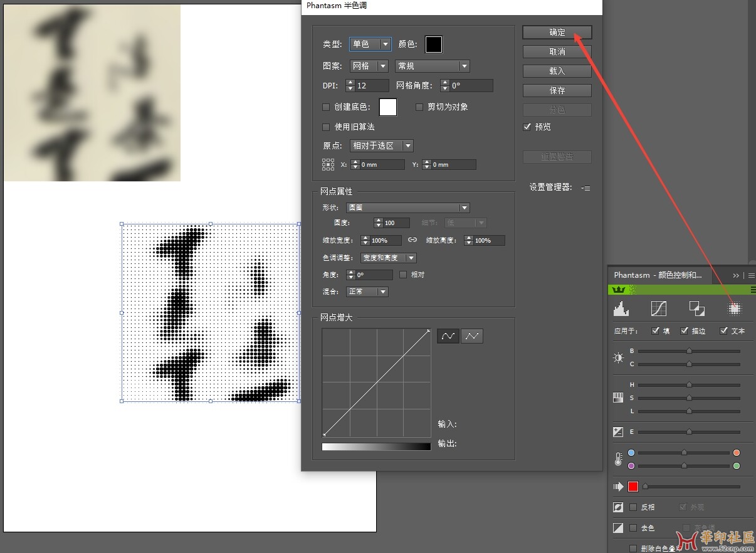Viewport: 756px width, 553px height.
Task: Click the 取消 cancel button
Action: coord(557,51)
